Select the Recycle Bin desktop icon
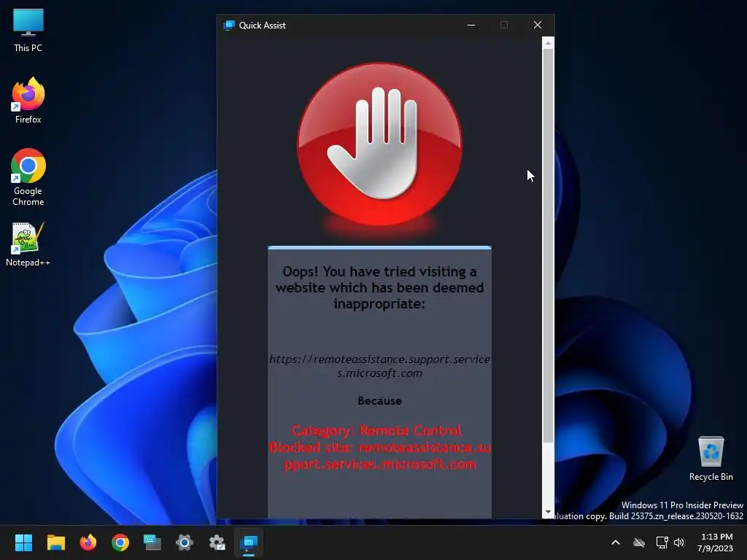 (711, 459)
